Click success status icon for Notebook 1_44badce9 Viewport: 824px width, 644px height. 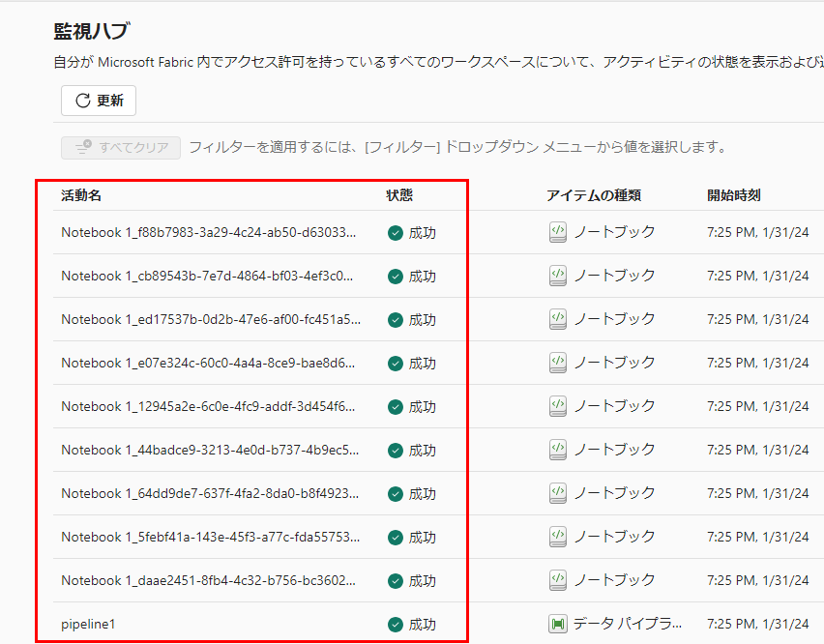point(396,451)
